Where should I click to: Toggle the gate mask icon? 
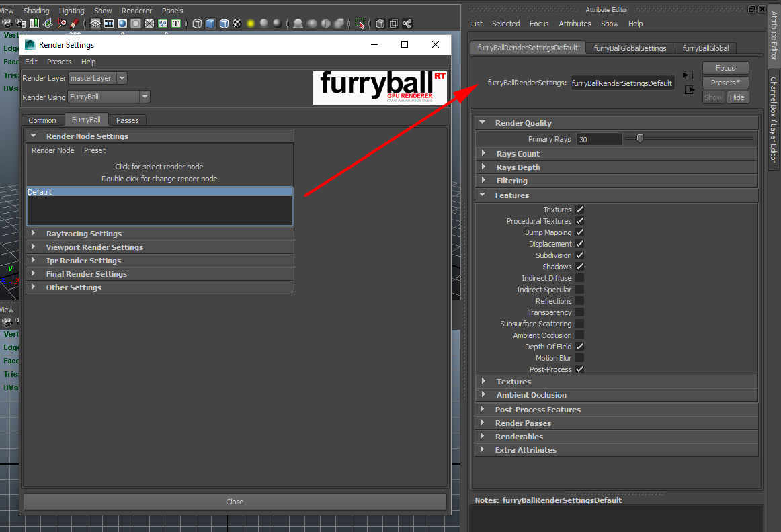click(136, 24)
